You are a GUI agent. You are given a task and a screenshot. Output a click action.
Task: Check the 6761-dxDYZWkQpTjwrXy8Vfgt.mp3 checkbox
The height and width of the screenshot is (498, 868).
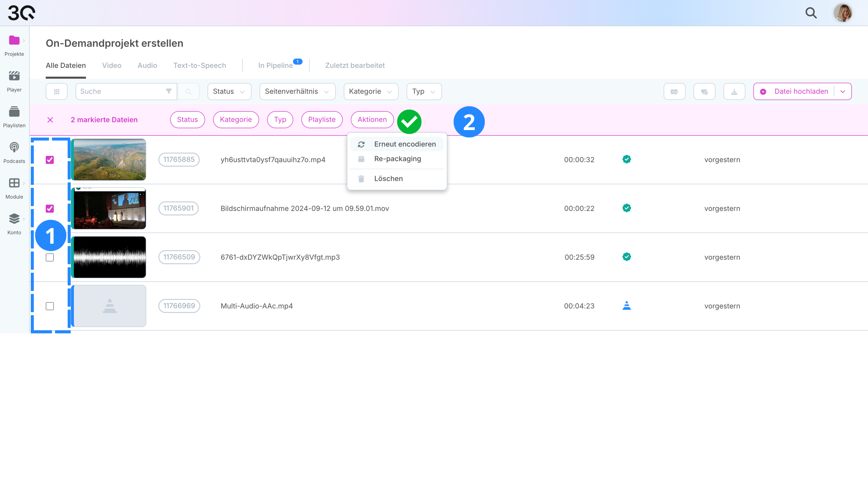point(50,257)
